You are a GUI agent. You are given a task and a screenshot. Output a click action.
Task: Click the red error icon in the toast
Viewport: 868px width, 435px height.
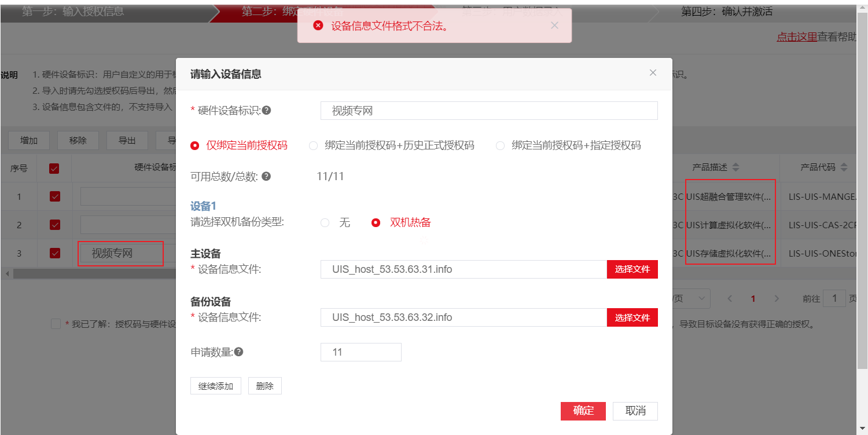pos(318,25)
